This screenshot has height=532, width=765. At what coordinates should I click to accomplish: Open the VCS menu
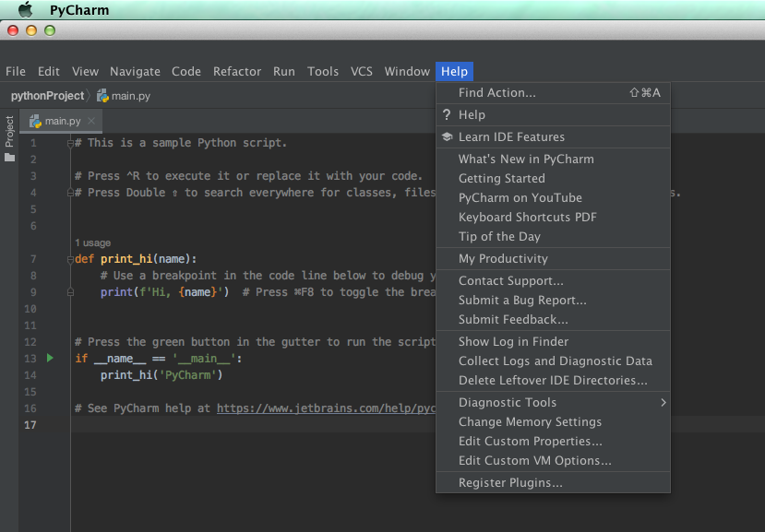[x=362, y=71]
